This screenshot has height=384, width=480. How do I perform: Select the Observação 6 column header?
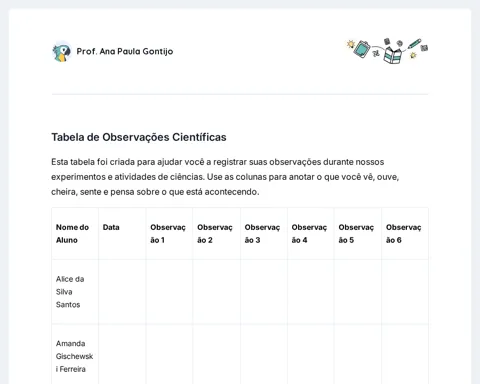click(x=405, y=234)
